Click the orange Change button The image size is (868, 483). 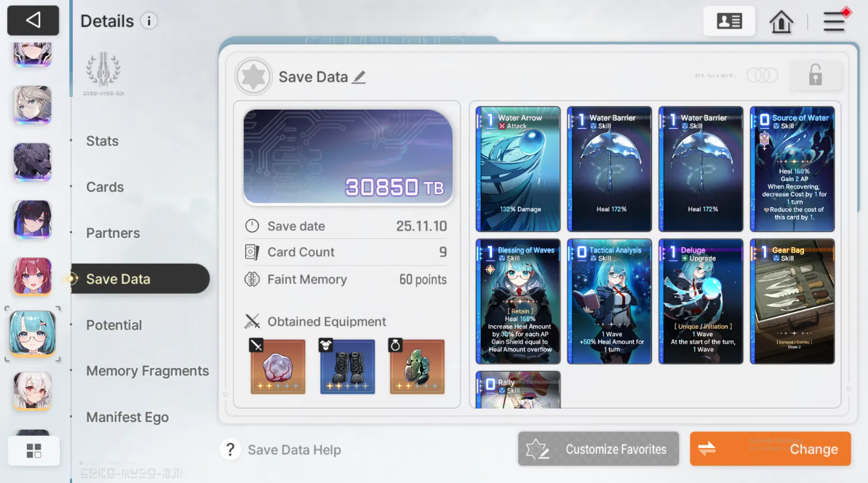click(770, 449)
